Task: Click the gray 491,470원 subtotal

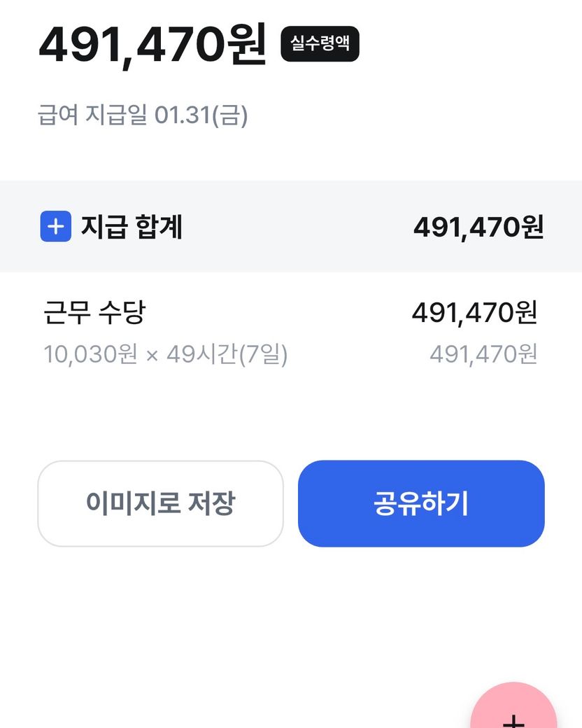Action: coord(483,355)
